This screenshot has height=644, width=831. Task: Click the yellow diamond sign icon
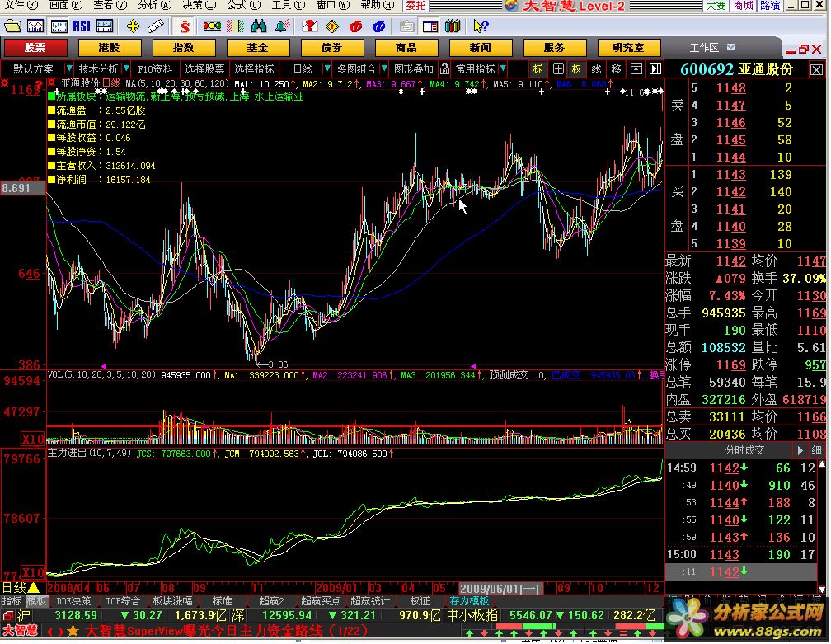point(332,26)
